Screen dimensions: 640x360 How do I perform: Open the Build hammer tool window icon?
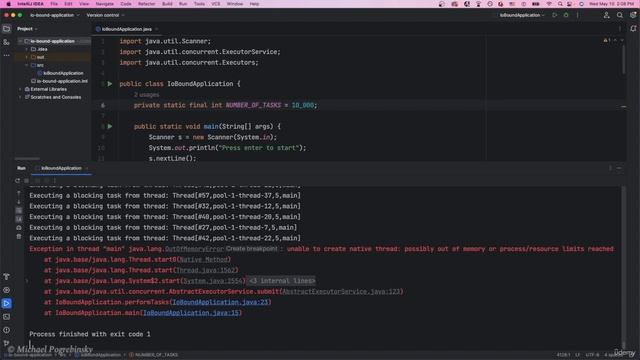pos(7,277)
